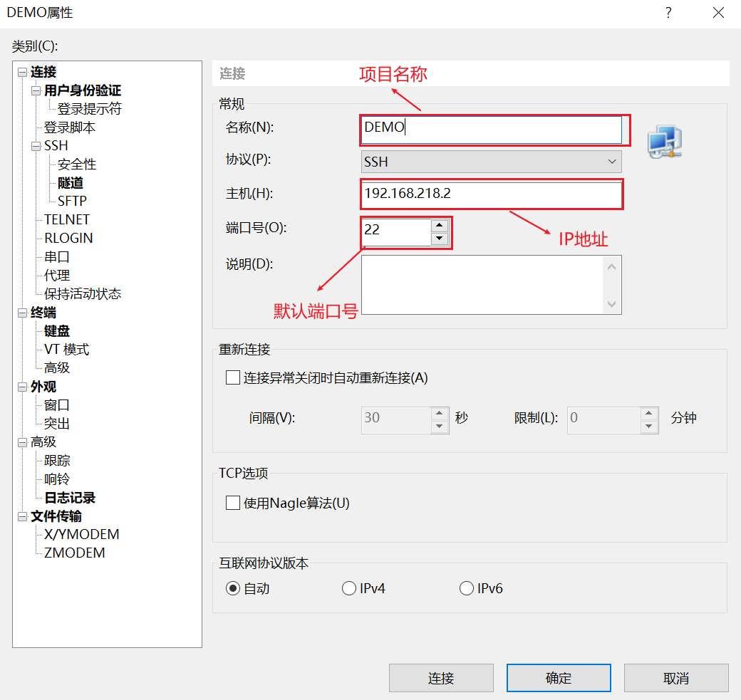Collapse the 连接 tree node
Screen dimensions: 741x700
click(22, 72)
